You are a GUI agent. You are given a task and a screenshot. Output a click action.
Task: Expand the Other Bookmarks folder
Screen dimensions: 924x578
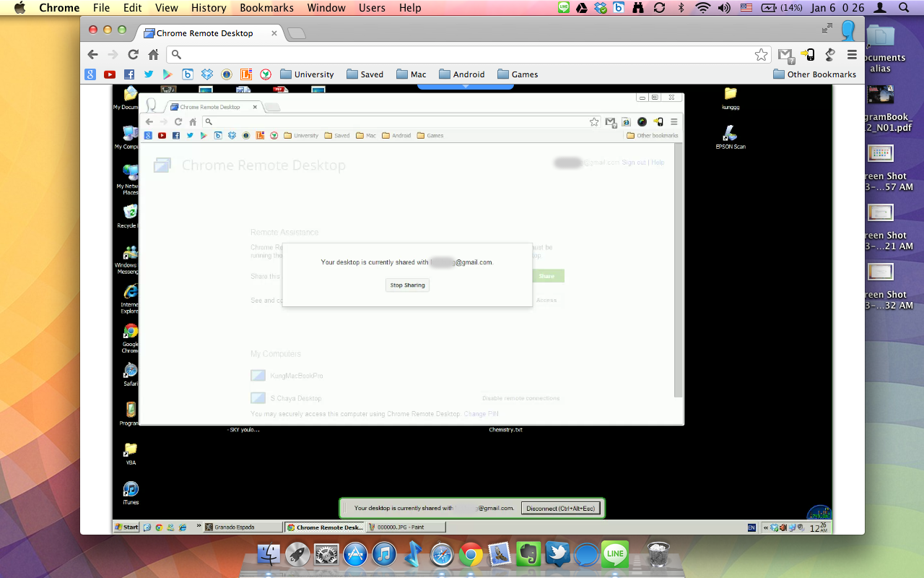coord(814,74)
